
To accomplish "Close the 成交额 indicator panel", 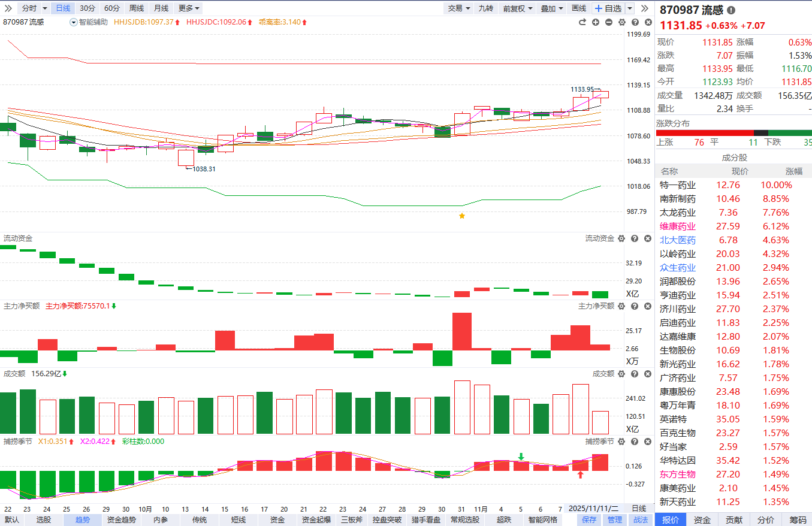I will tap(648, 374).
